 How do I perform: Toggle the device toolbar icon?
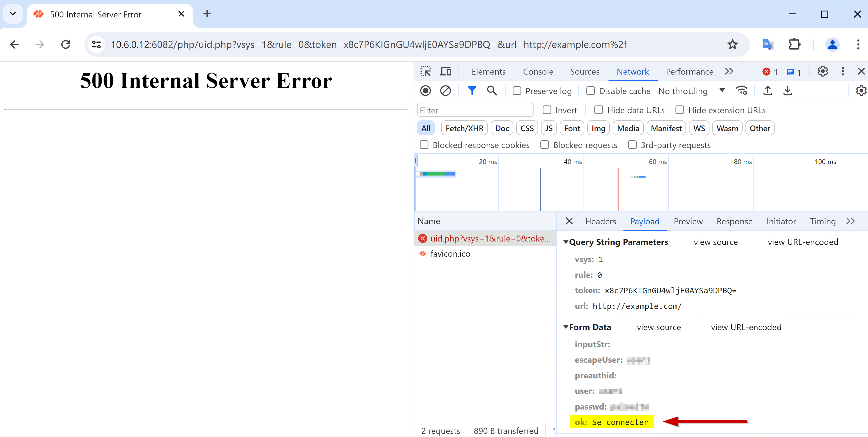point(446,71)
